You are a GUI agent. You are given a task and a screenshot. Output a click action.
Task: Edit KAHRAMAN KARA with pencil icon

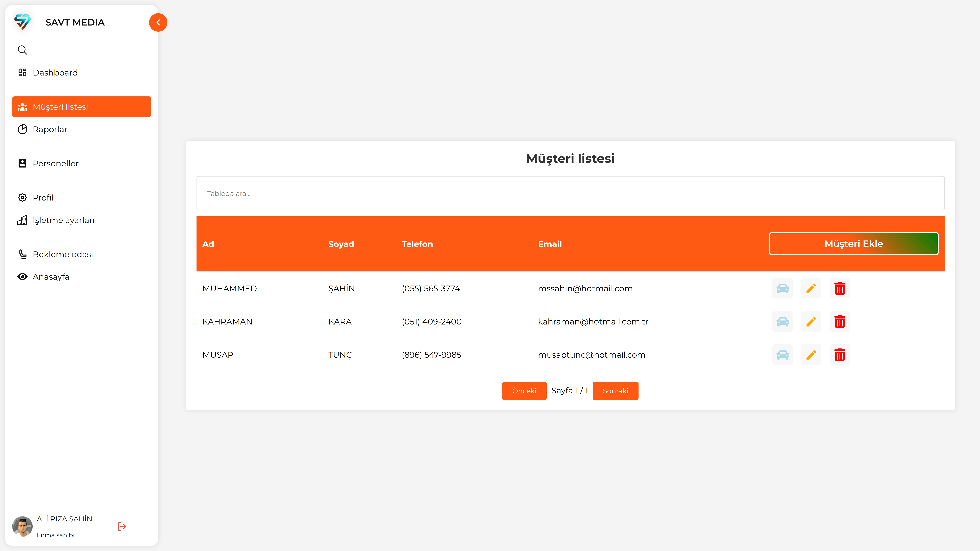click(811, 322)
